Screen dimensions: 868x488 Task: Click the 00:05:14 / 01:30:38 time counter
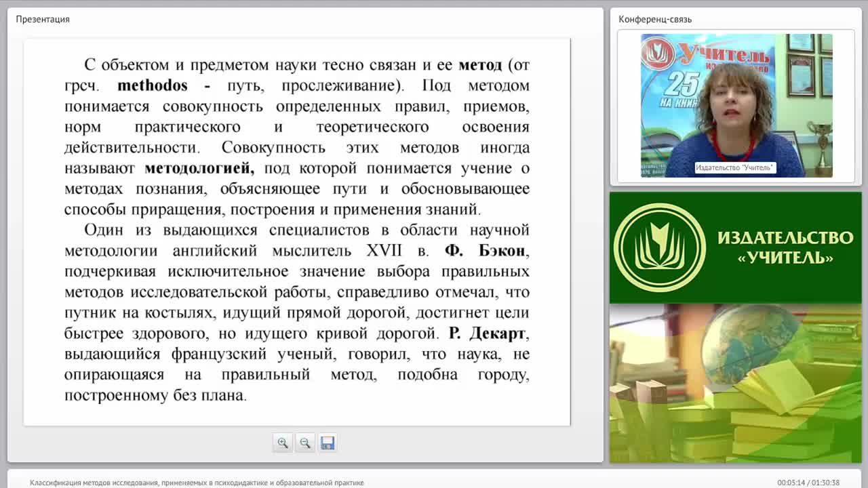coord(808,483)
